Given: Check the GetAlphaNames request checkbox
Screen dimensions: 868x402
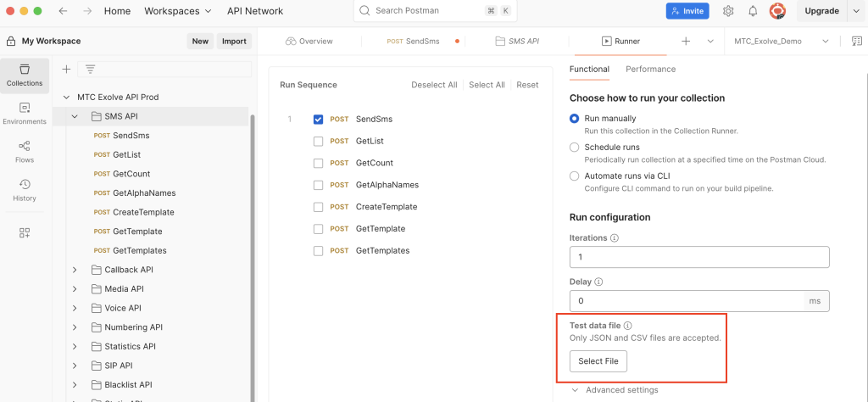Looking at the screenshot, I should coord(319,185).
